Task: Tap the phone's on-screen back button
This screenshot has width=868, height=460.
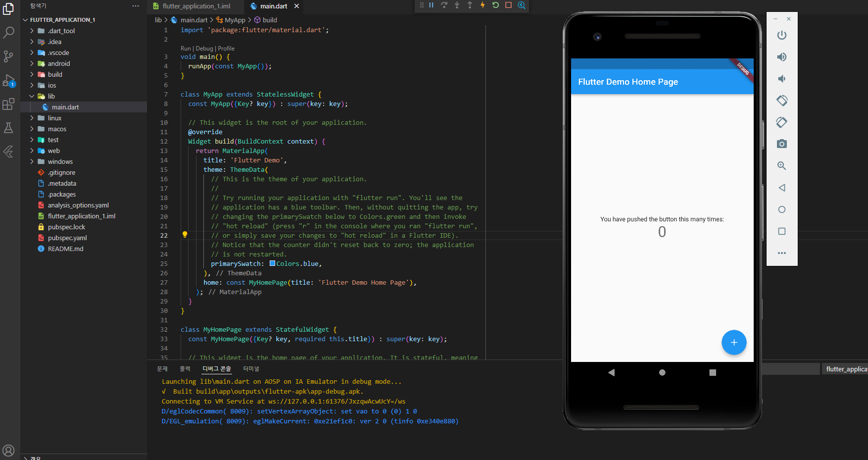Action: click(x=612, y=372)
